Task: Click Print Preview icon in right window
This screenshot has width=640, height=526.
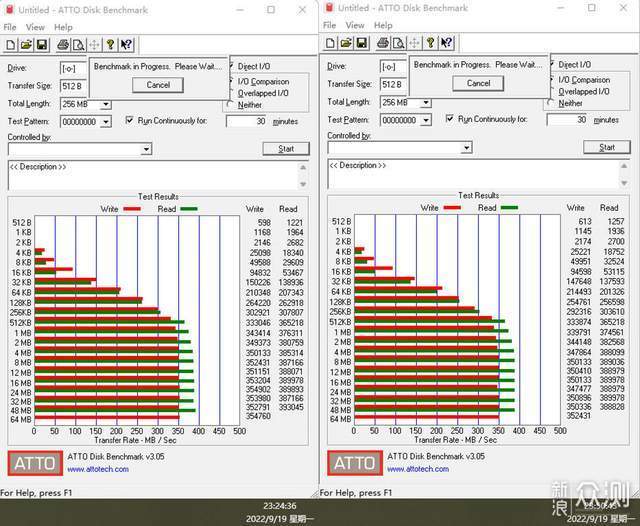Action: (398, 43)
